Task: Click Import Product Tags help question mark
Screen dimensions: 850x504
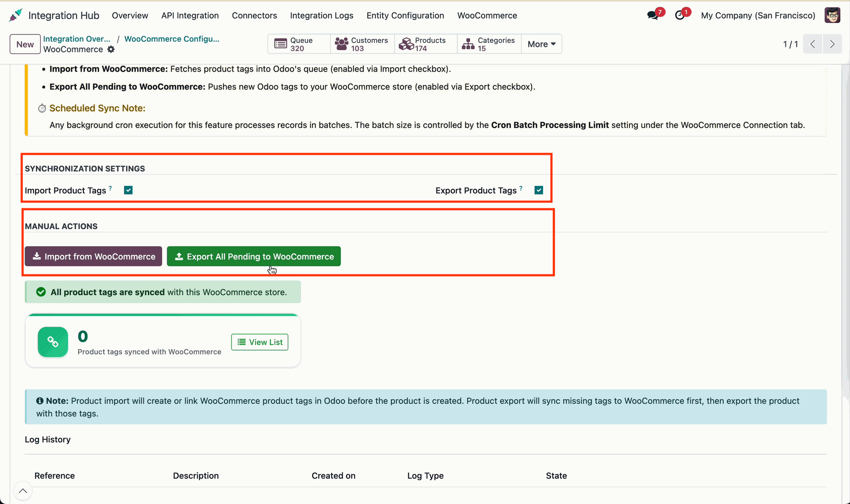Action: click(x=110, y=188)
